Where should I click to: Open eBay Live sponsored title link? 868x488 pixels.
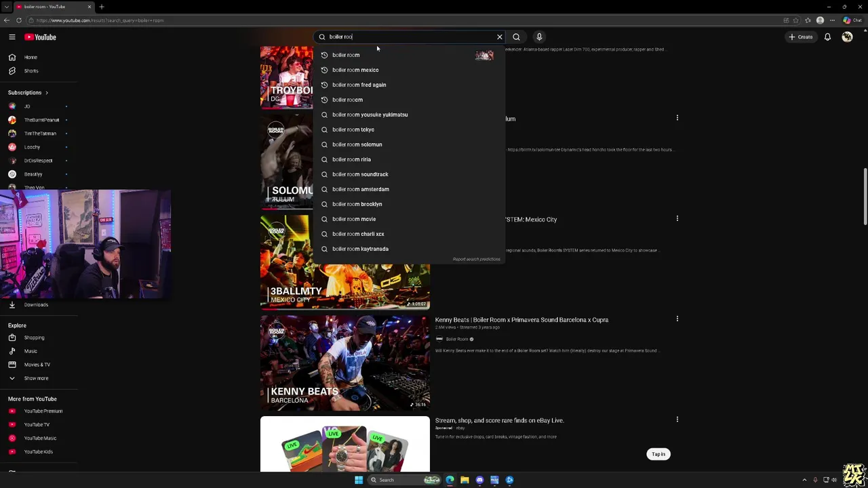pyautogui.click(x=499, y=420)
